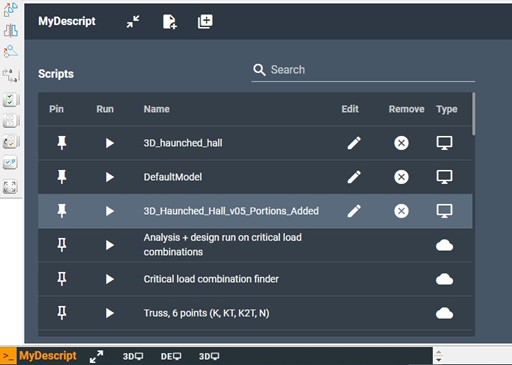The height and width of the screenshot is (365, 512).
Task: Click the Pin column header
Action: [x=56, y=109]
